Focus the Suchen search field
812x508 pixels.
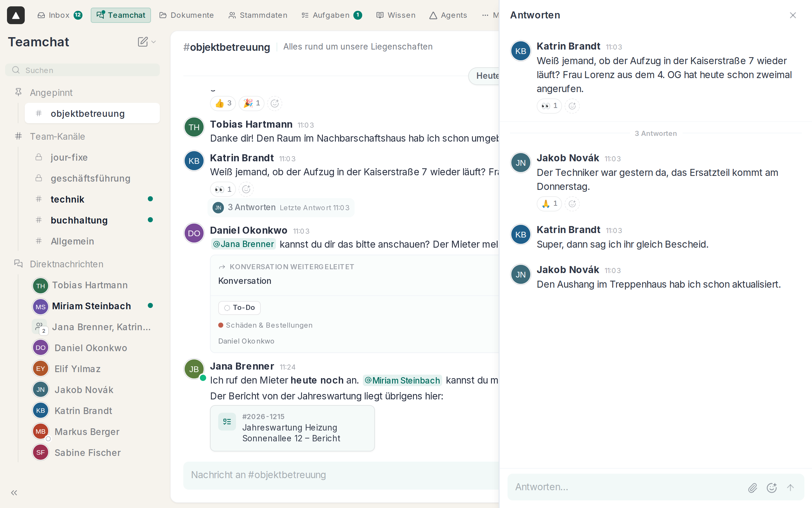click(x=82, y=70)
